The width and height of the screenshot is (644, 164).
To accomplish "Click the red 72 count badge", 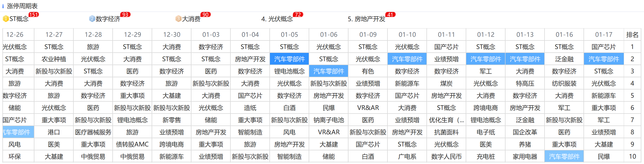I will click(298, 15).
